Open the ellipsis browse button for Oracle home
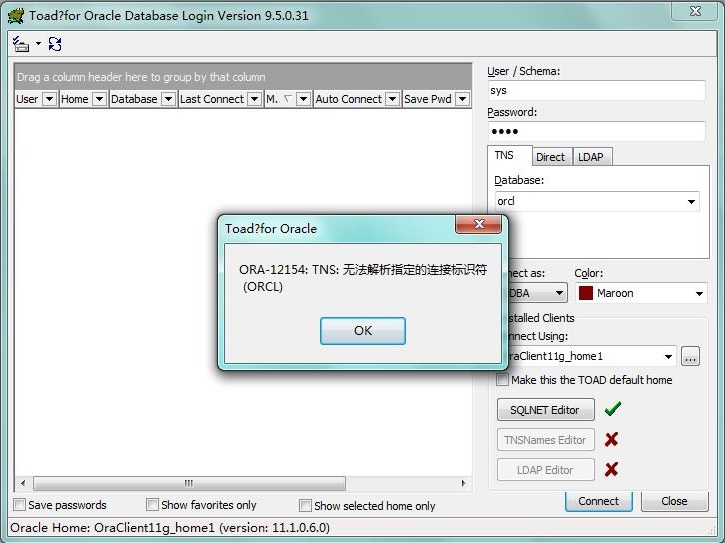Viewport: 725px width, 543px height. [x=690, y=356]
